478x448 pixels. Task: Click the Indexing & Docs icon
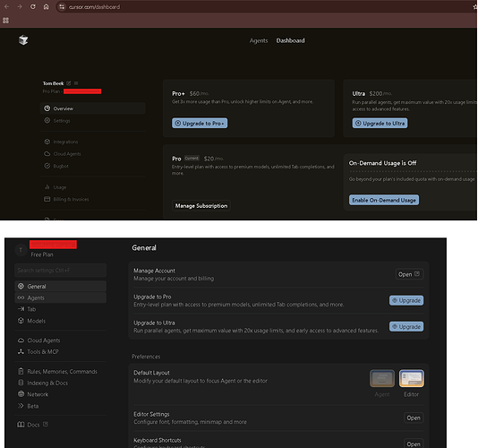[x=21, y=383]
